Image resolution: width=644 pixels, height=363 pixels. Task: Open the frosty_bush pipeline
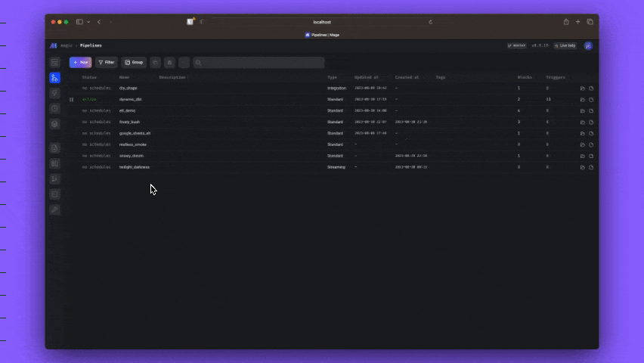click(129, 122)
